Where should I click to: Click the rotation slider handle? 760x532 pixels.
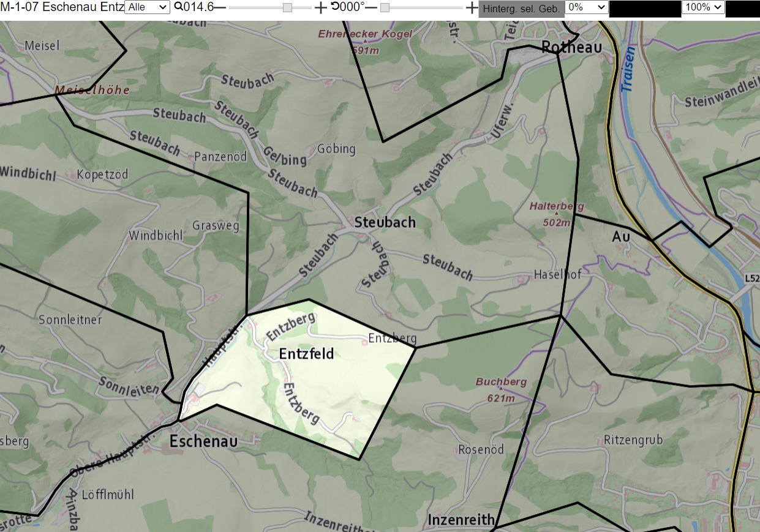(385, 7)
